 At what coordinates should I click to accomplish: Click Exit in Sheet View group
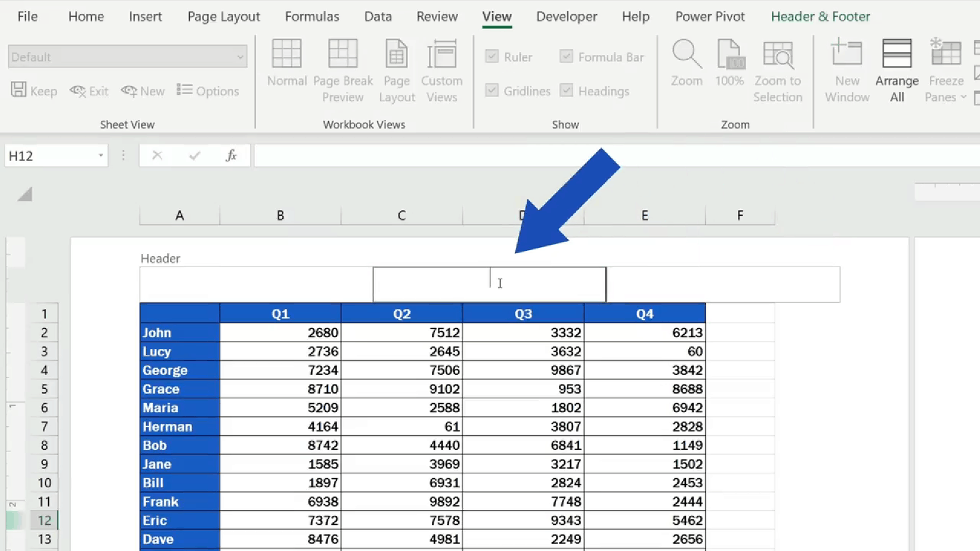88,91
